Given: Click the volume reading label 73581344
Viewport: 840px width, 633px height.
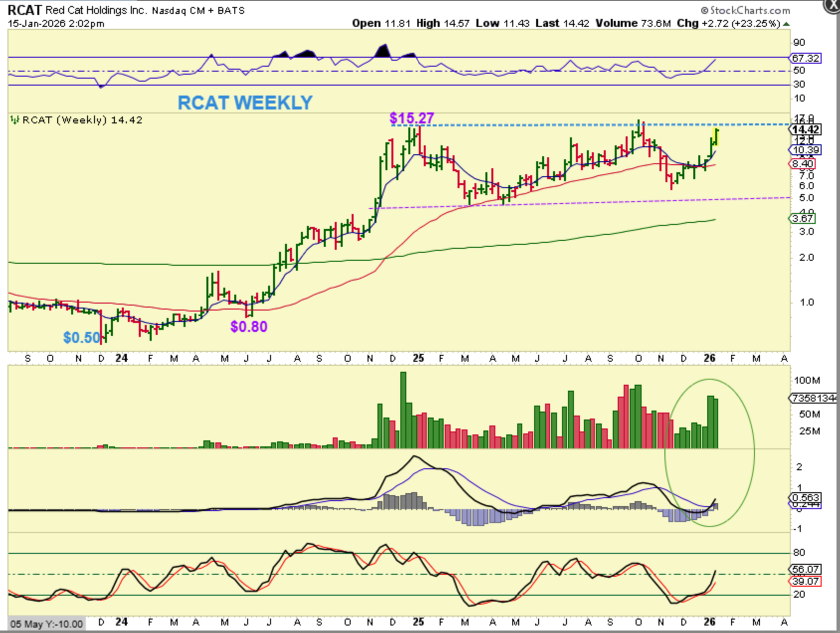Looking at the screenshot, I should (x=814, y=398).
